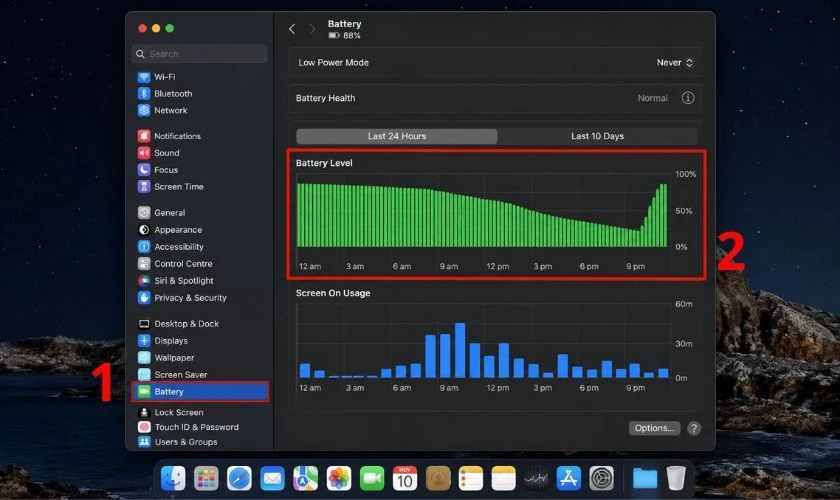840x500 pixels.
Task: Launch App Store from the Dock
Action: pos(568,478)
